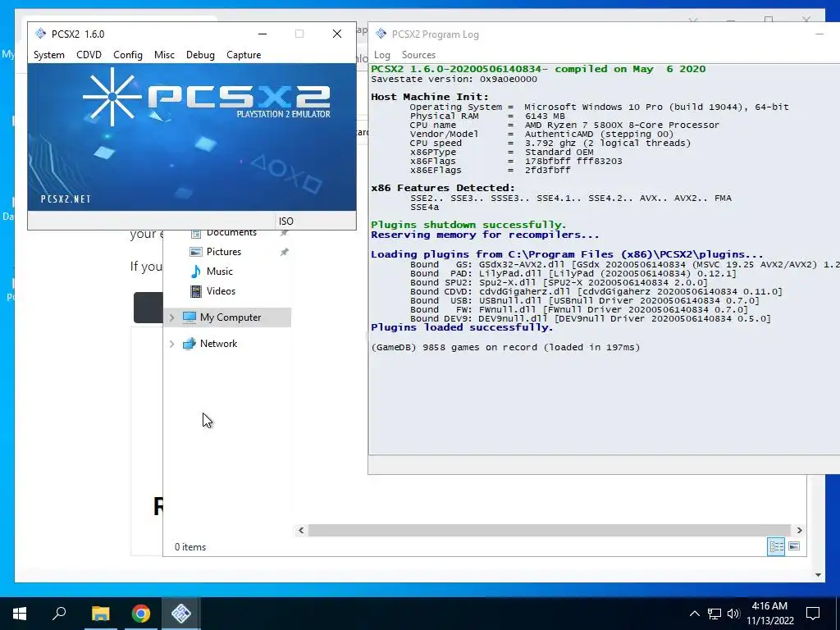Click the 'Host Machine Init:' log heading

(x=430, y=97)
